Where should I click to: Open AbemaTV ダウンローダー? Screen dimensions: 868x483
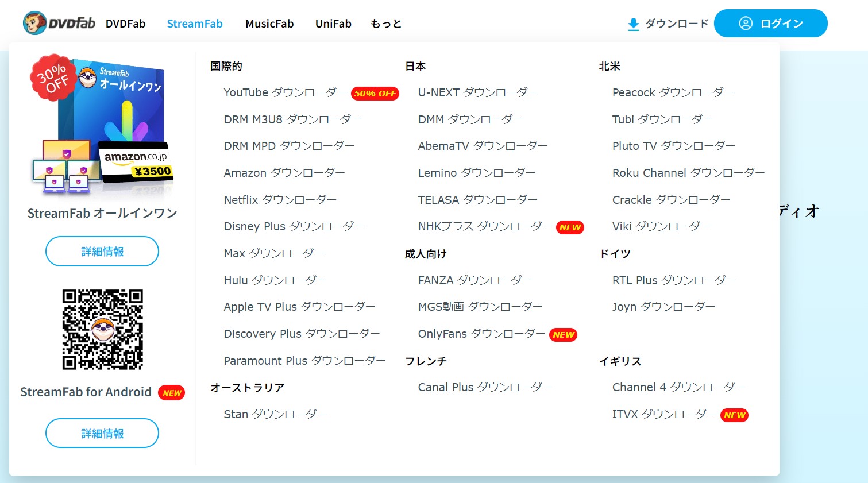coord(483,146)
